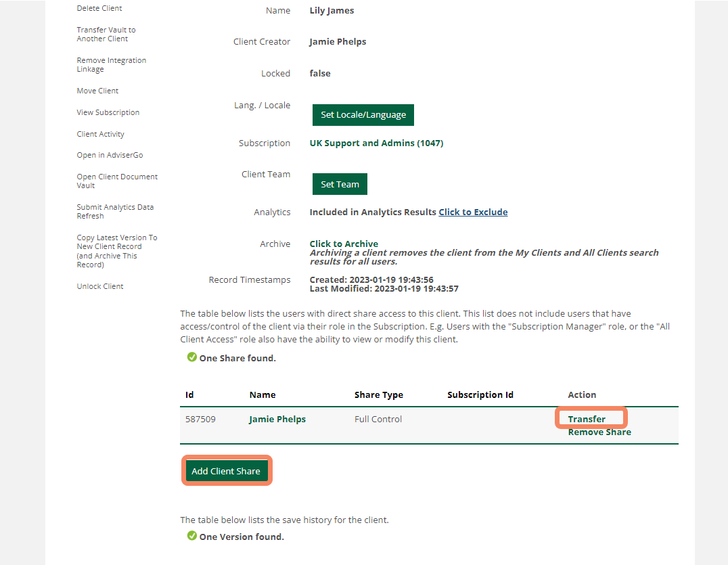Open the UK Support and Admins subscription
The image size is (728, 565).
[x=377, y=143]
